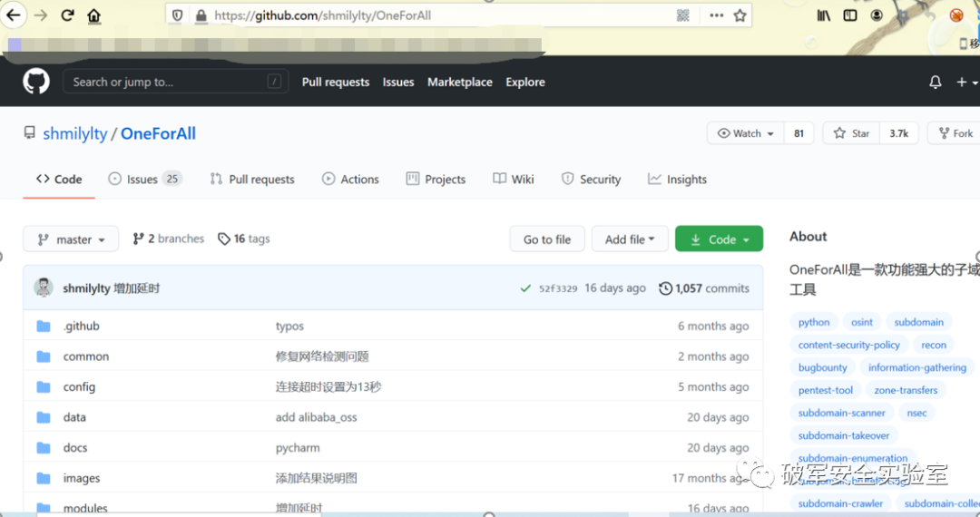Open latest commit message 增加延时
The width and height of the screenshot is (980, 517).
(136, 288)
